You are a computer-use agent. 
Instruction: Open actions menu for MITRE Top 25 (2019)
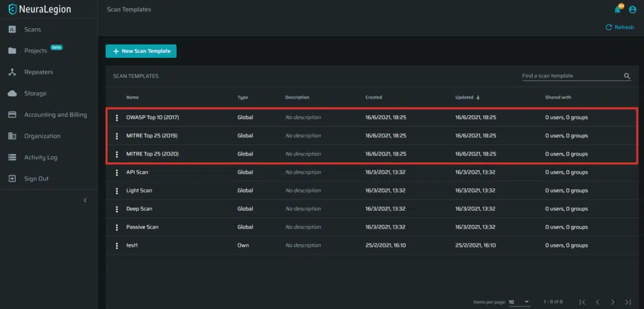tap(116, 135)
